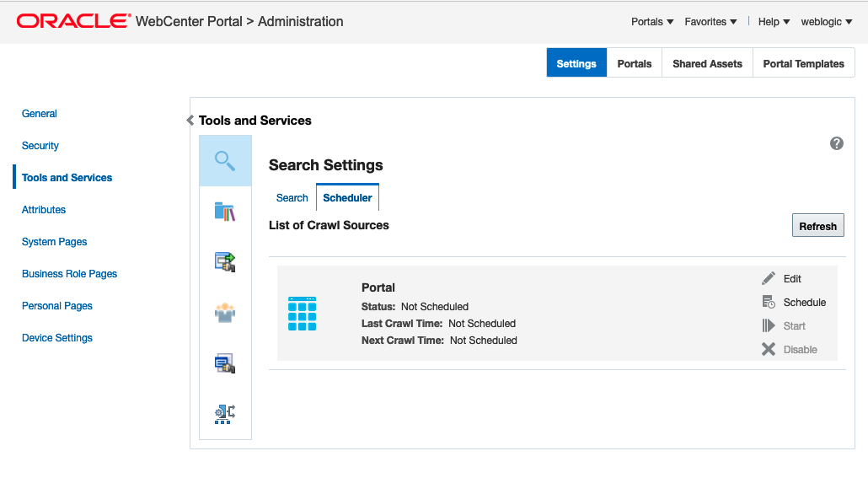Open the weblogic user menu
Screen dimensions: 868x494
click(827, 22)
